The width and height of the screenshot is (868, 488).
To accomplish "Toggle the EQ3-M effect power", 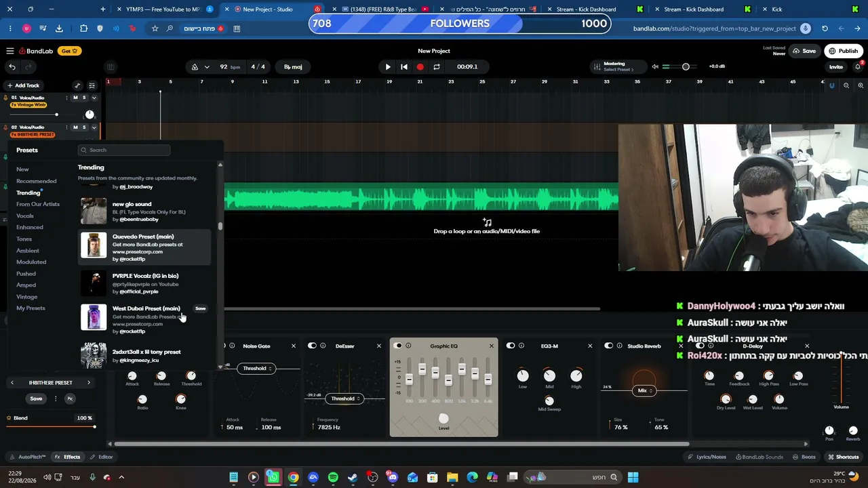I will pos(511,346).
